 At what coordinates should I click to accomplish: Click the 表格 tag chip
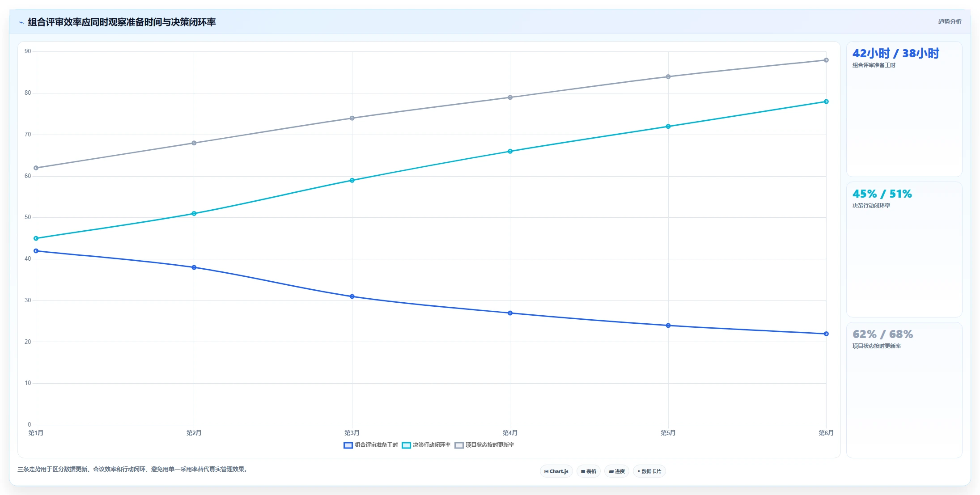click(588, 471)
